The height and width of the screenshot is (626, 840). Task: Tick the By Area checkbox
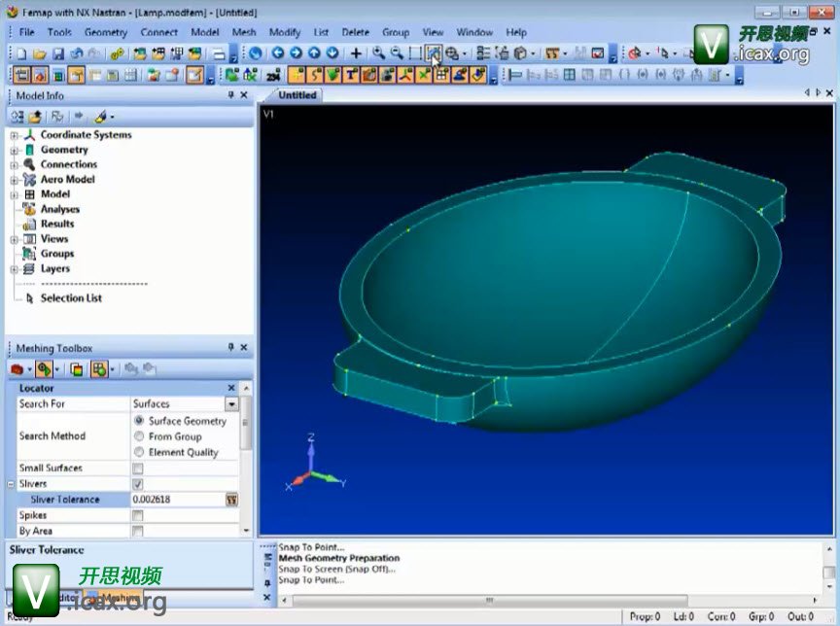click(x=138, y=531)
